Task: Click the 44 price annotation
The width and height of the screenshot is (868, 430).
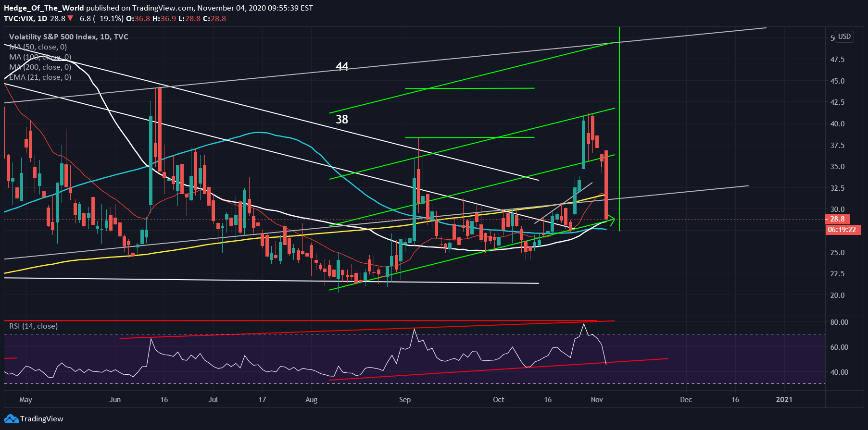Action: click(342, 66)
